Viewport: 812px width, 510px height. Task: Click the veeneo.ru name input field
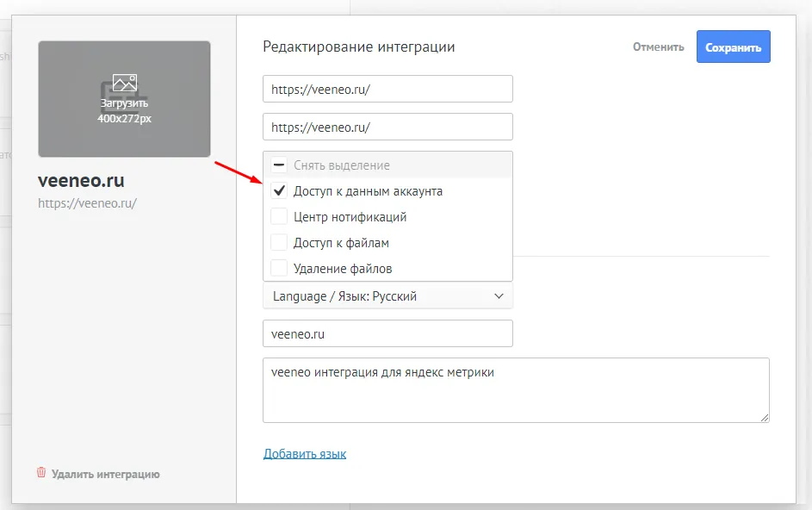(387, 333)
